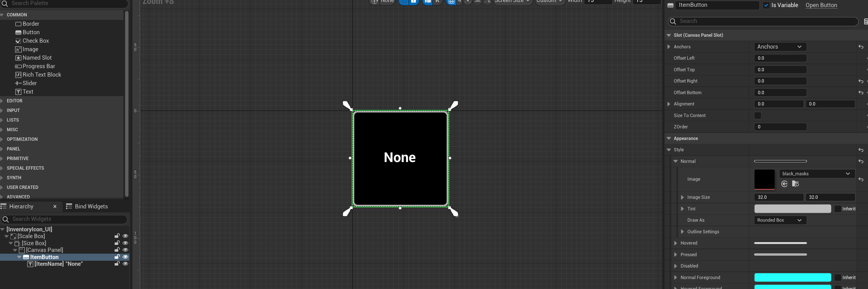Toggle visibility of ItemButton
This screenshot has height=289, width=868.
point(125,257)
